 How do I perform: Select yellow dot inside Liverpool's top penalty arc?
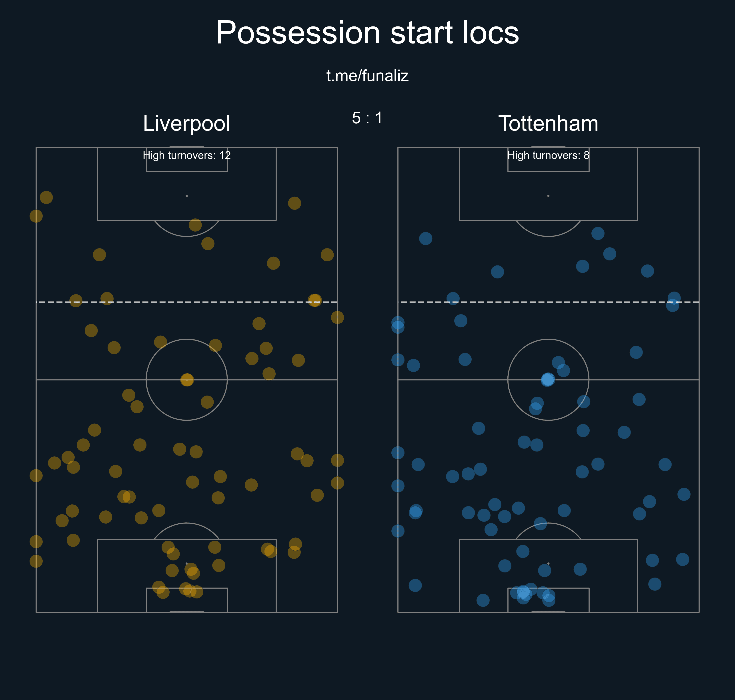coord(195,225)
